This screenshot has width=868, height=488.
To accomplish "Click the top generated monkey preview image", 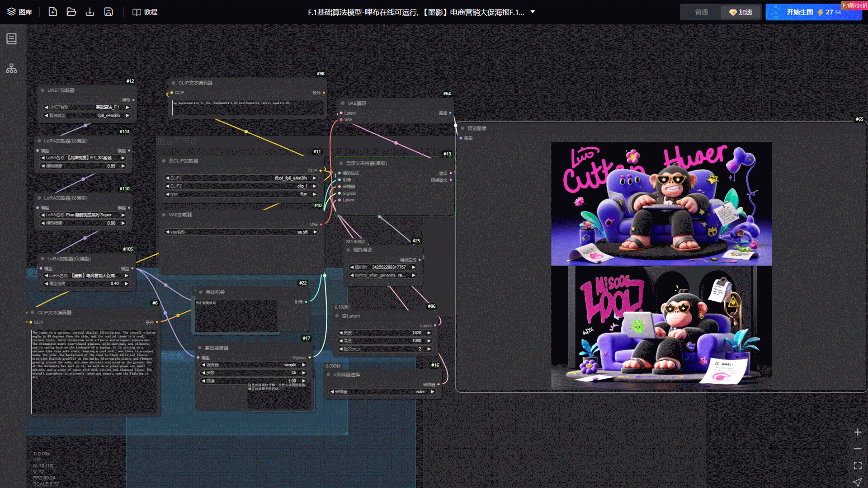I will click(661, 204).
